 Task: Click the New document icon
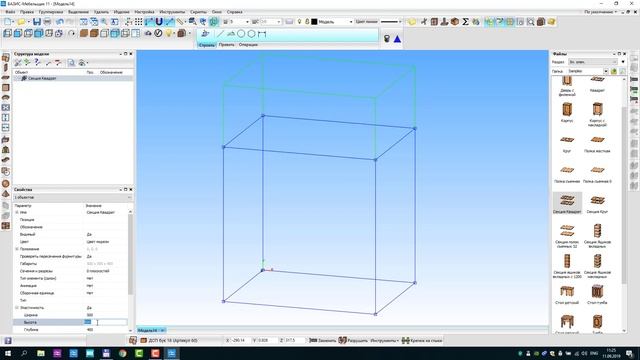tap(7, 22)
